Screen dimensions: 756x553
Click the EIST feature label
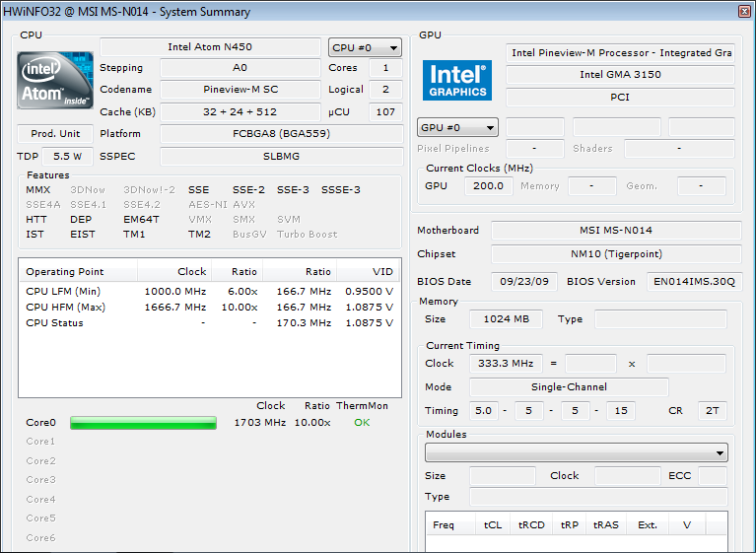[x=83, y=235]
